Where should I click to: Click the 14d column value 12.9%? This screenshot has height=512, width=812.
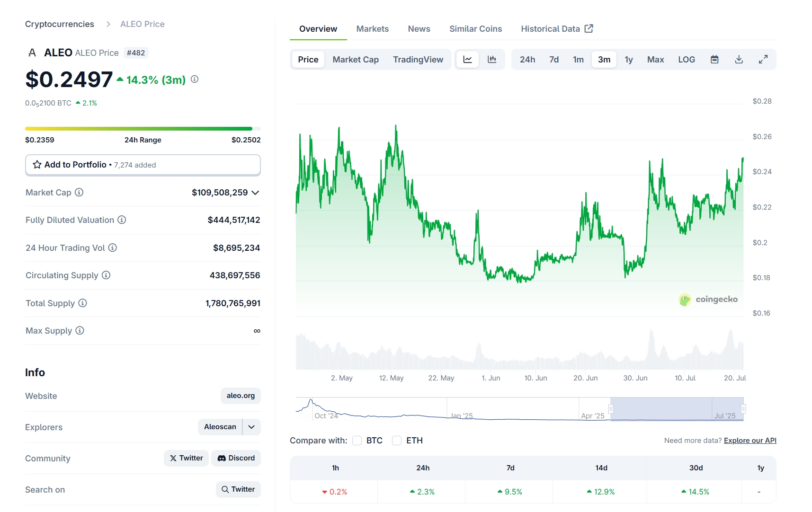[601, 492]
